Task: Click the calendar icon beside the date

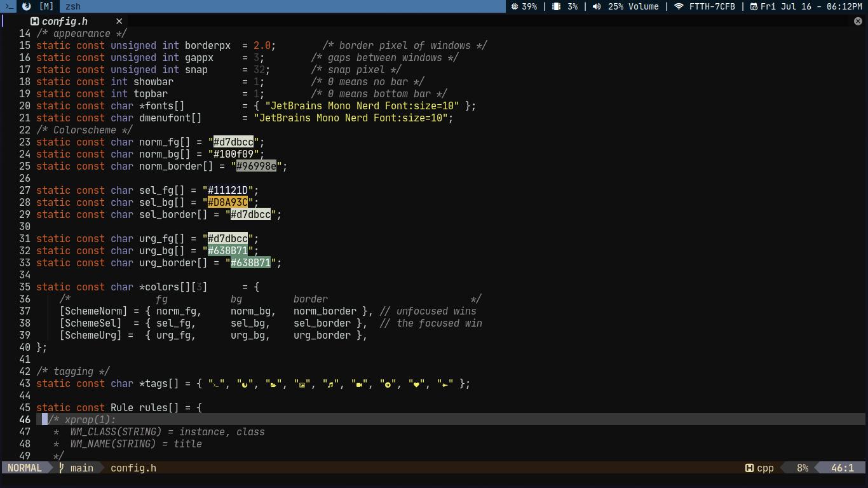Action: click(754, 6)
